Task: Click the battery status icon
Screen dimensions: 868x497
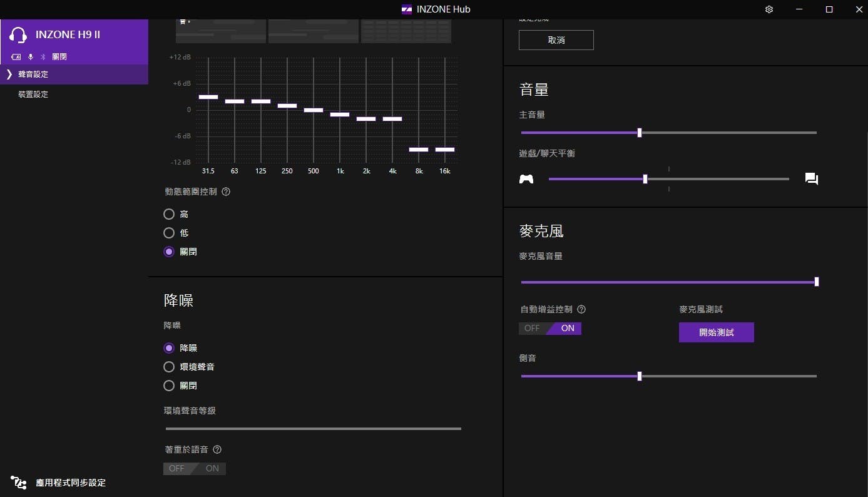Action: click(16, 57)
